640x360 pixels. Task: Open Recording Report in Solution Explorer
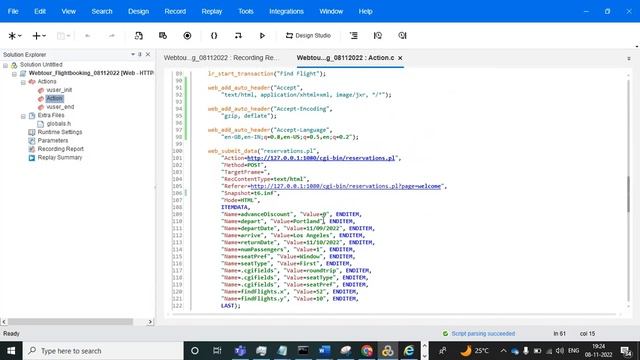tap(60, 149)
